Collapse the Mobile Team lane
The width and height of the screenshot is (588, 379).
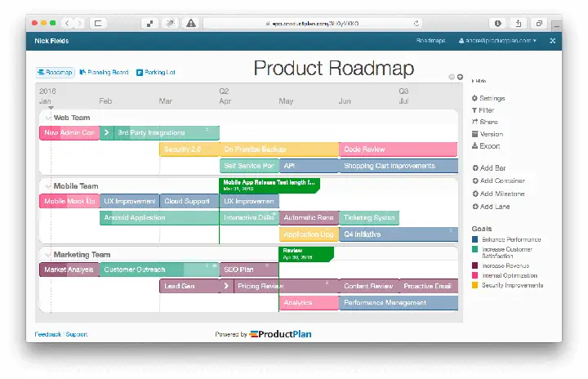(x=48, y=186)
